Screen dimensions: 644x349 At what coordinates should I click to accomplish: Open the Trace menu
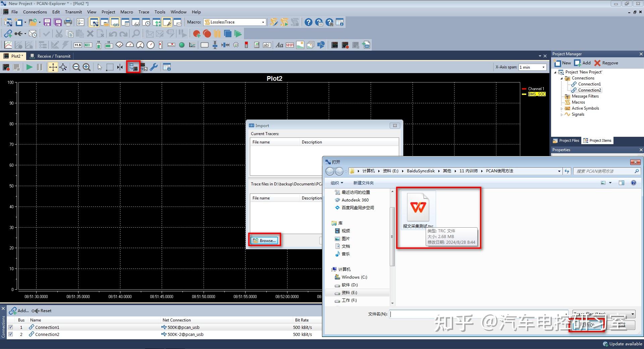(144, 12)
